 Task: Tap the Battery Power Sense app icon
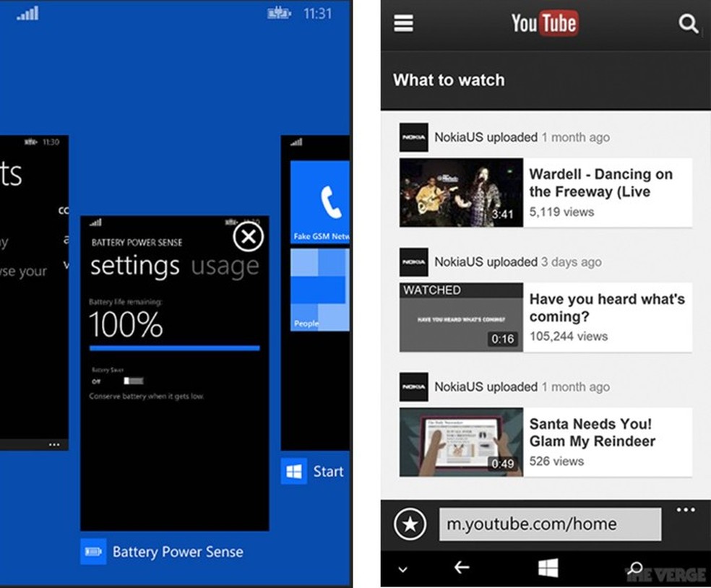click(92, 551)
